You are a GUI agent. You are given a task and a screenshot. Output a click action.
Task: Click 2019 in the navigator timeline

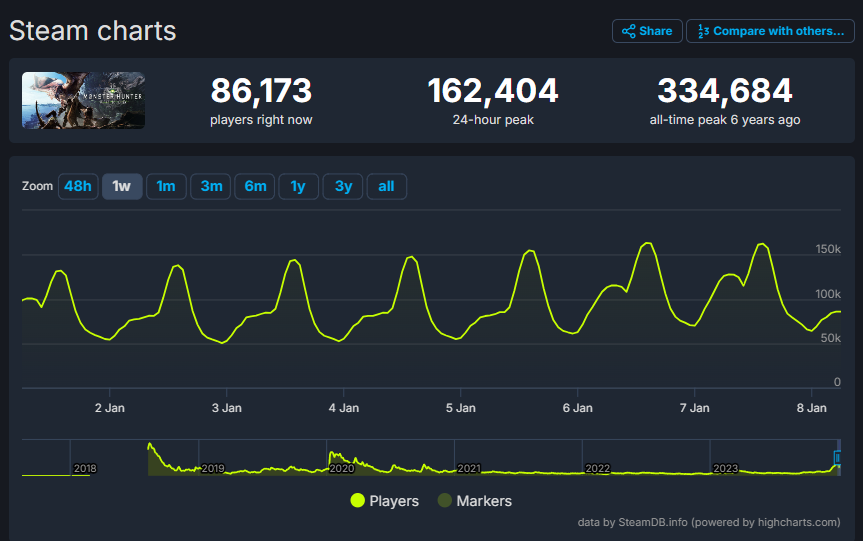coord(212,468)
